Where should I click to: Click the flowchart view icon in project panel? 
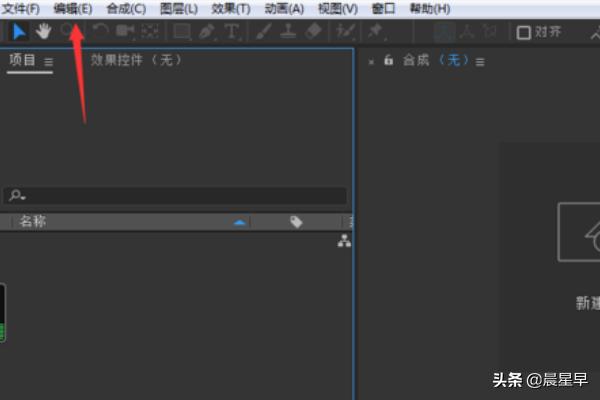(344, 241)
